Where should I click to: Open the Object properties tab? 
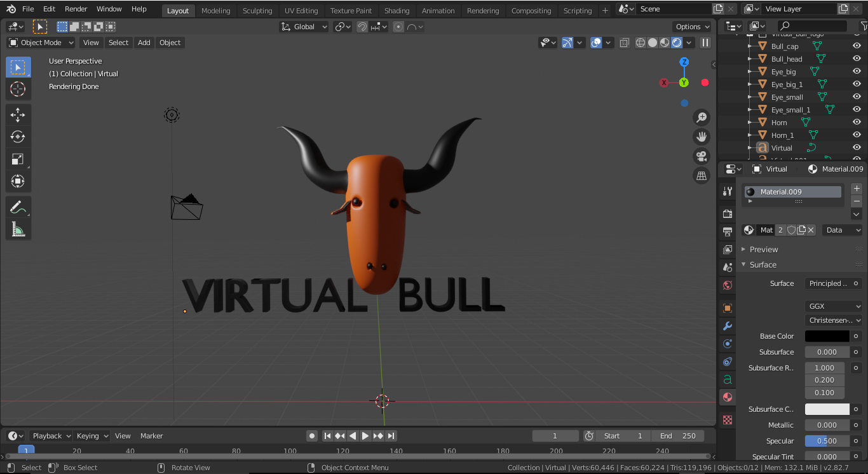728,308
